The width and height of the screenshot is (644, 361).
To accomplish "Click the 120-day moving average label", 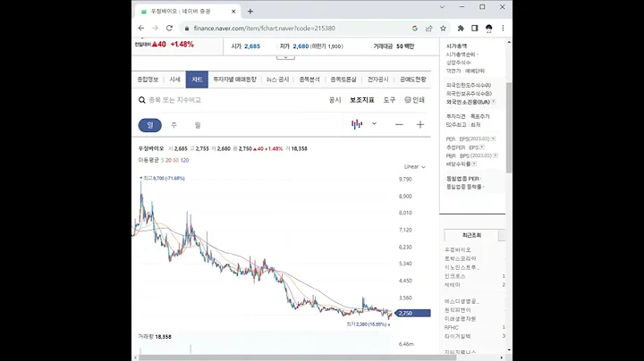I will point(185,161).
